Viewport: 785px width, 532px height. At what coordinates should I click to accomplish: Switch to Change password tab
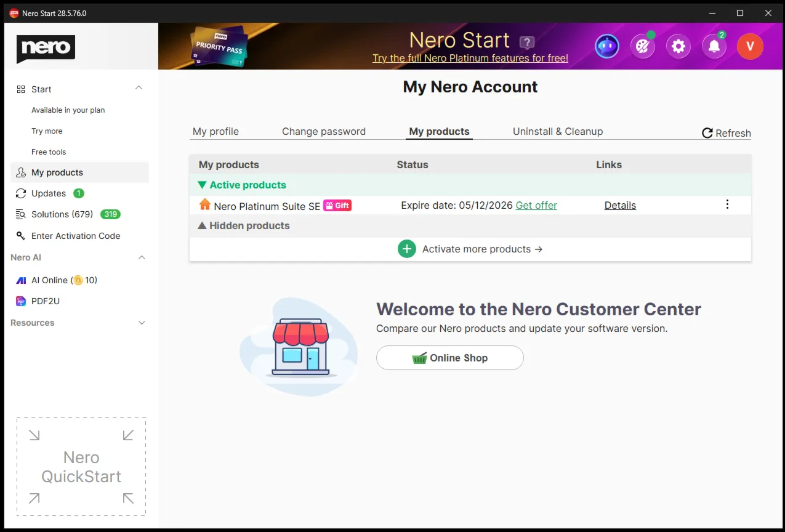[x=324, y=131]
